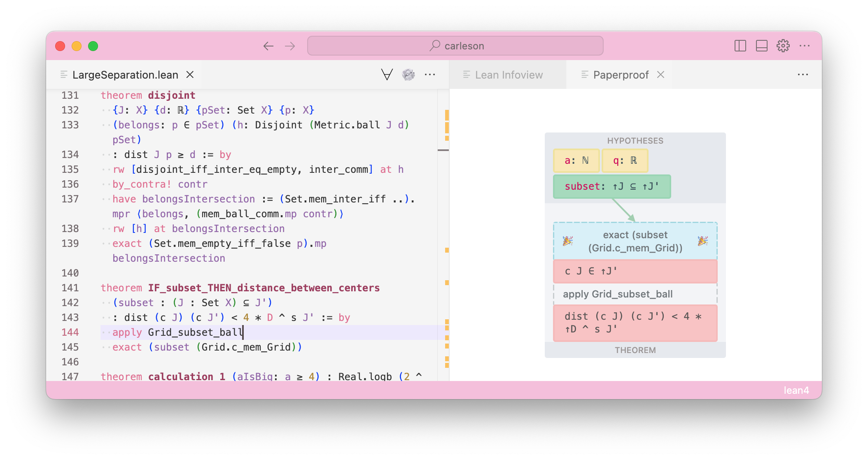Image resolution: width=868 pixels, height=460 pixels.
Task: Click line number 131 in gutter
Action: click(x=70, y=95)
